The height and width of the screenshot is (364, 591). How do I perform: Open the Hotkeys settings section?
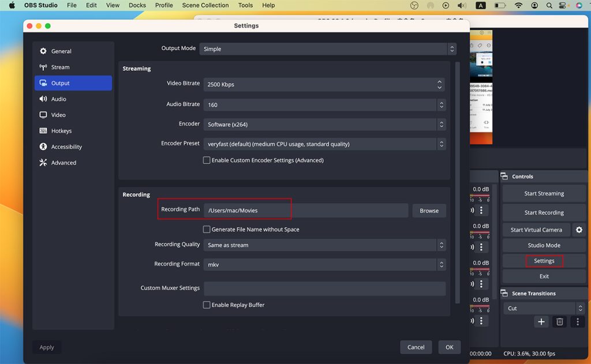pos(73,131)
